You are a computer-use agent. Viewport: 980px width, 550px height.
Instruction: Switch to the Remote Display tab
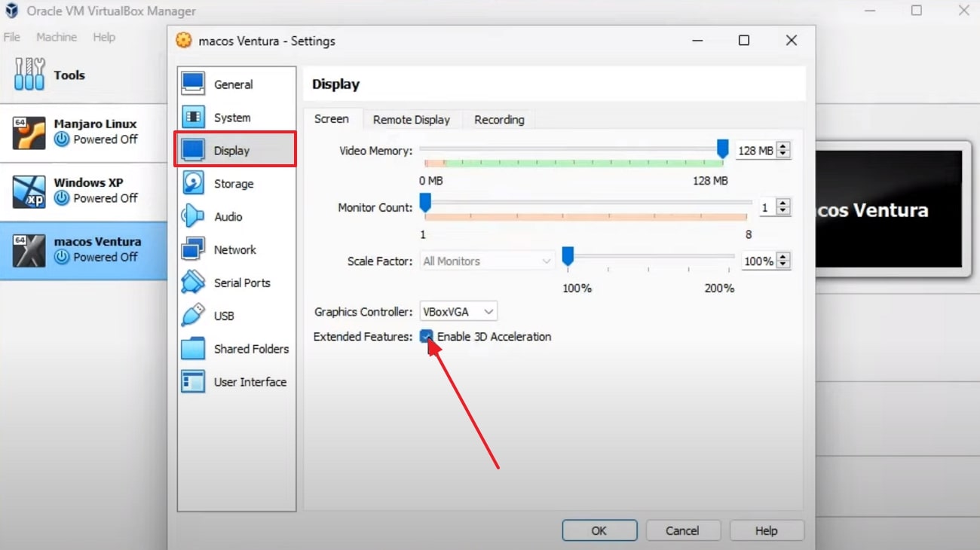coord(411,119)
